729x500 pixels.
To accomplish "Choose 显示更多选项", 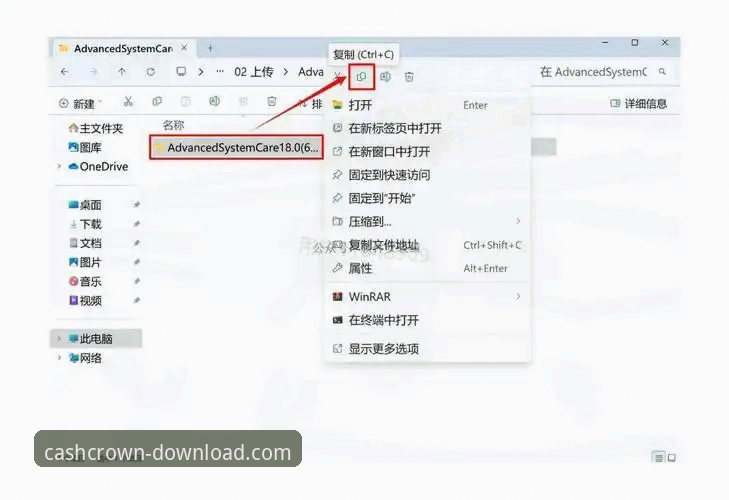I will coord(428,348).
